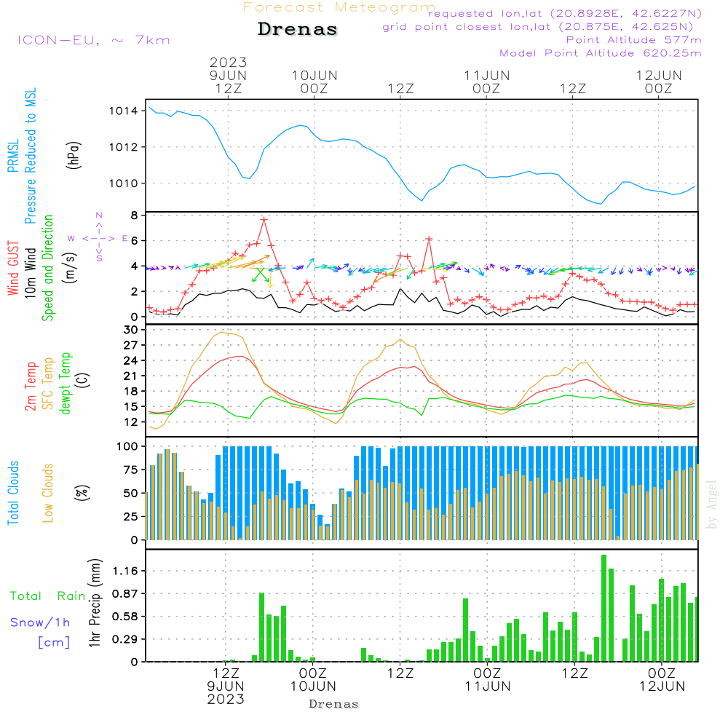
Task: Click the Forecast Meteogram header text
Action: 339,7
